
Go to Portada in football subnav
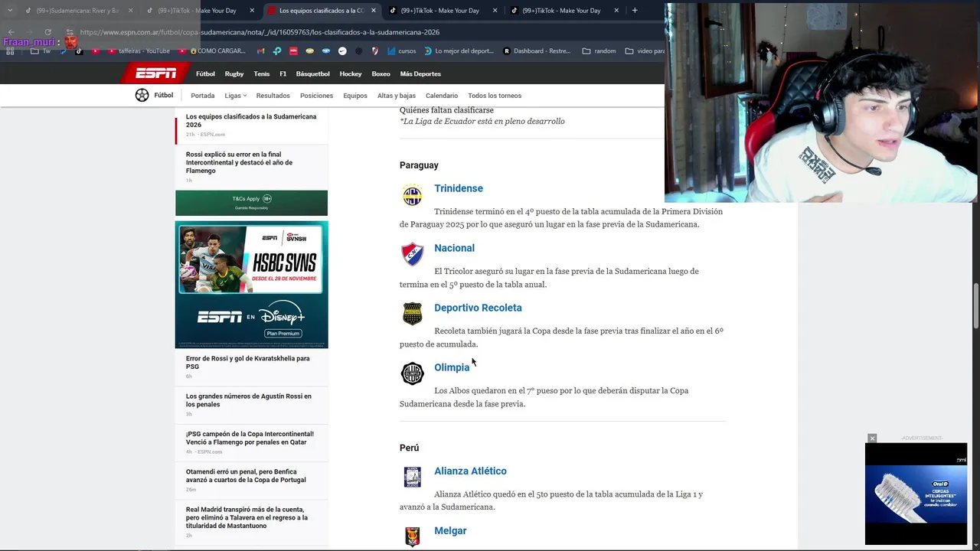203,96
